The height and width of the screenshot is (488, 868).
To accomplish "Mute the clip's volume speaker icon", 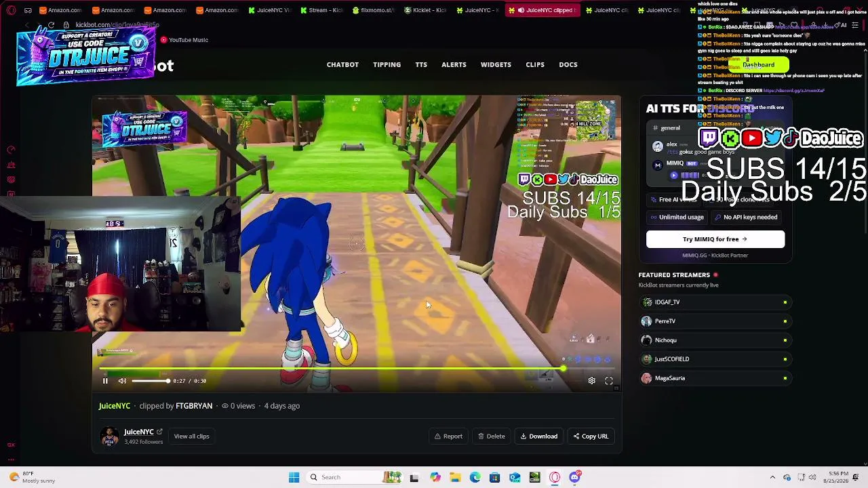I will point(122,381).
